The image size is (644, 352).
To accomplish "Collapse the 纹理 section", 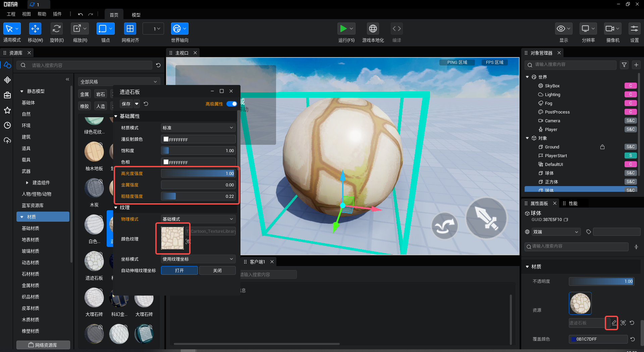I will coord(116,208).
